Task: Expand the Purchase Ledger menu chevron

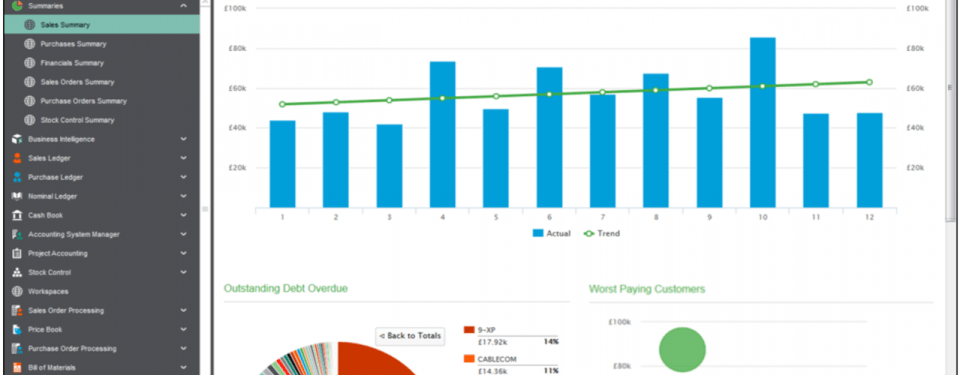Action: pos(184,177)
